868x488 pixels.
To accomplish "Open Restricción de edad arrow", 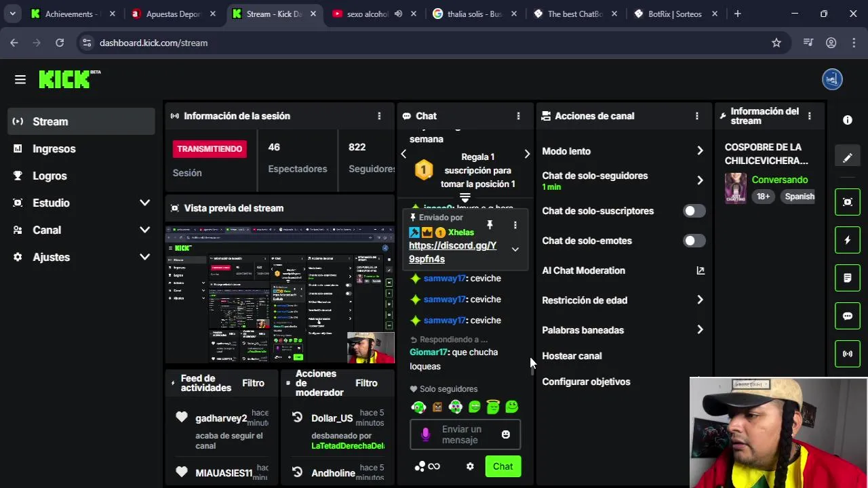I will 700,300.
